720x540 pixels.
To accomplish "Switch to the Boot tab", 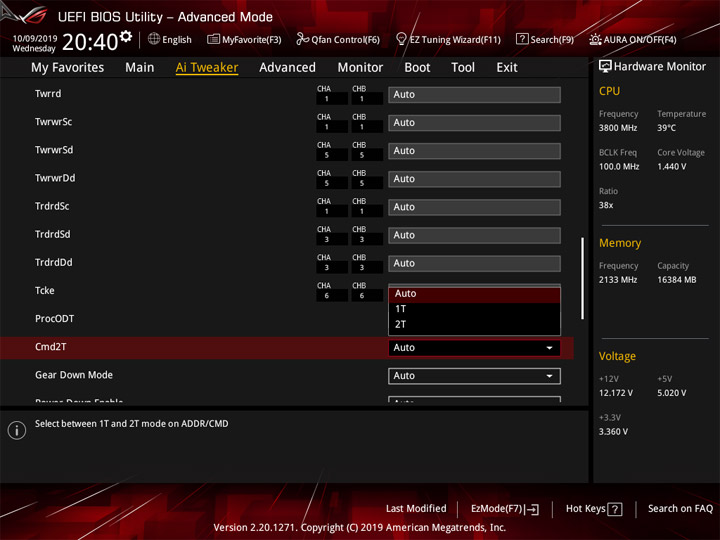I will 417,68.
